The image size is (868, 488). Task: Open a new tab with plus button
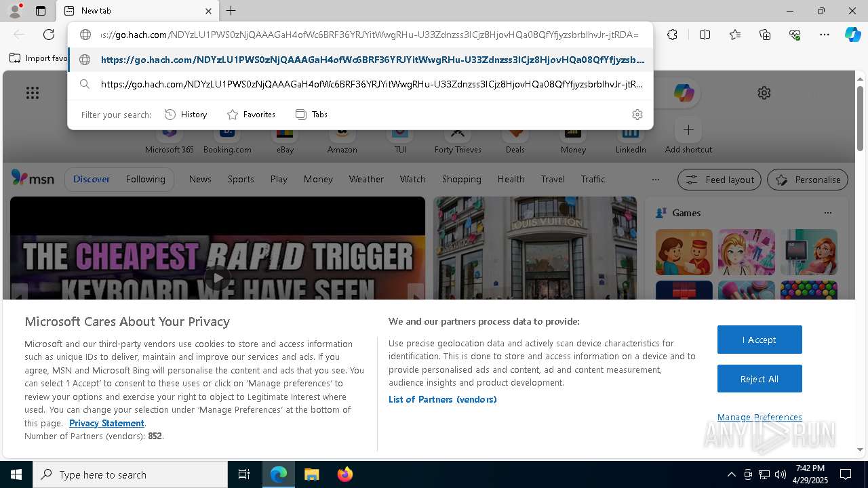[231, 11]
